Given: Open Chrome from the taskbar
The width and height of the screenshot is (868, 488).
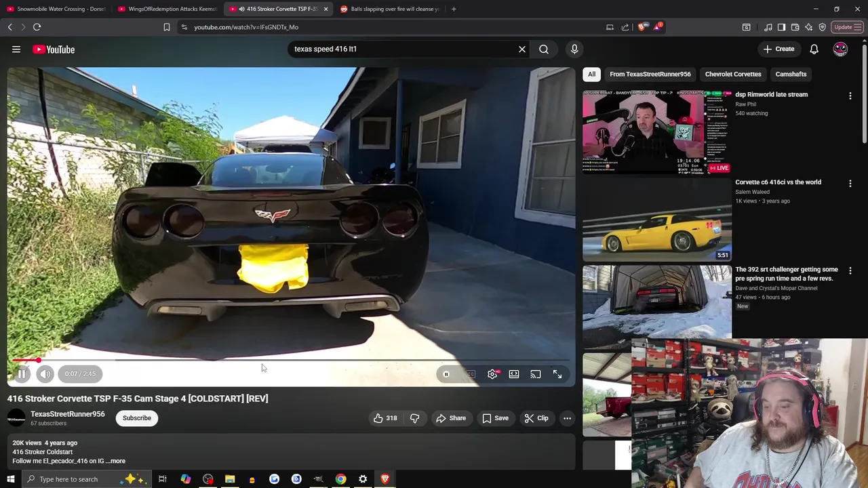Looking at the screenshot, I should click(x=340, y=479).
